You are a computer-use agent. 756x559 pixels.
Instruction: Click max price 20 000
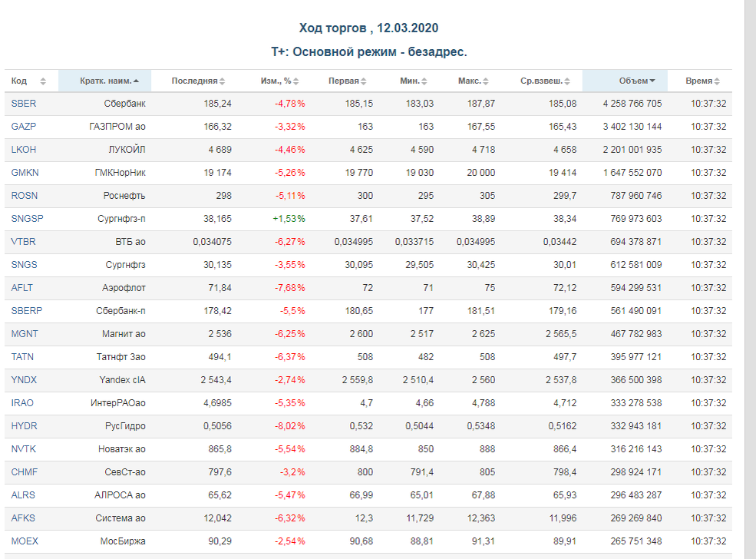[480, 173]
